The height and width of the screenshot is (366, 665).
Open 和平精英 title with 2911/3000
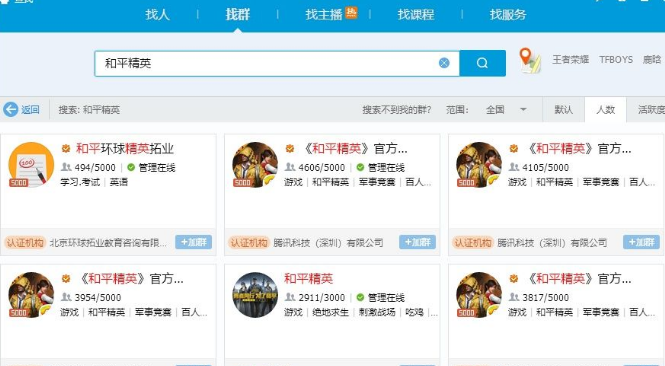tap(308, 279)
